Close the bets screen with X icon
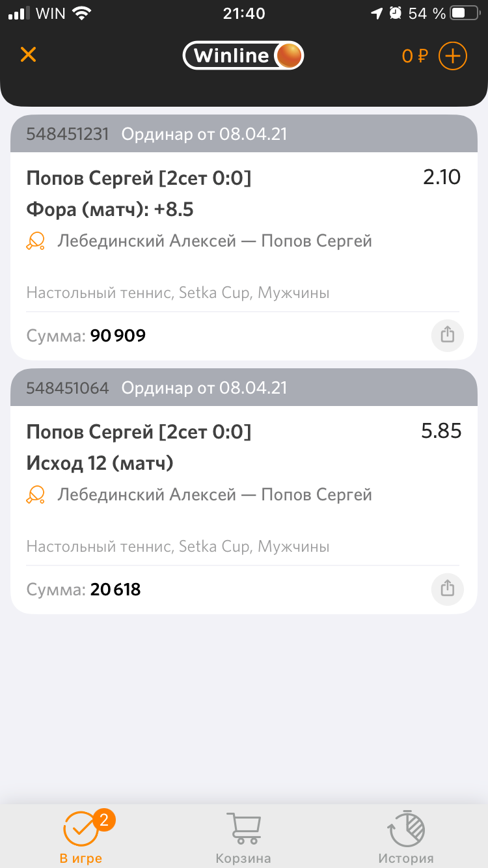The image size is (488, 868). coord(28,55)
